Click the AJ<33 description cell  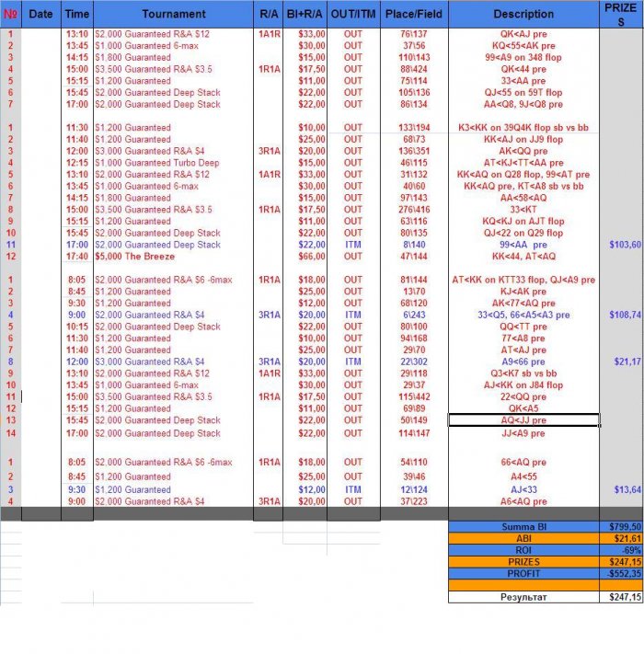click(x=523, y=489)
